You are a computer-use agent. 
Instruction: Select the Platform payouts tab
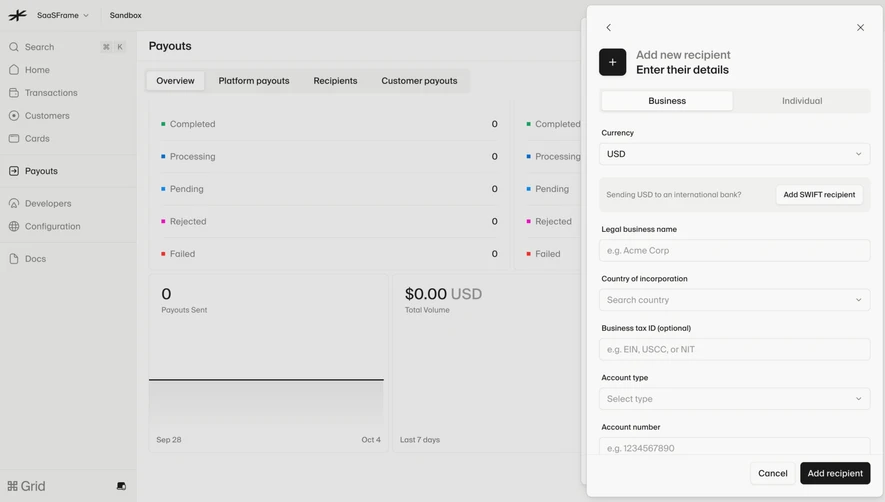(x=254, y=81)
